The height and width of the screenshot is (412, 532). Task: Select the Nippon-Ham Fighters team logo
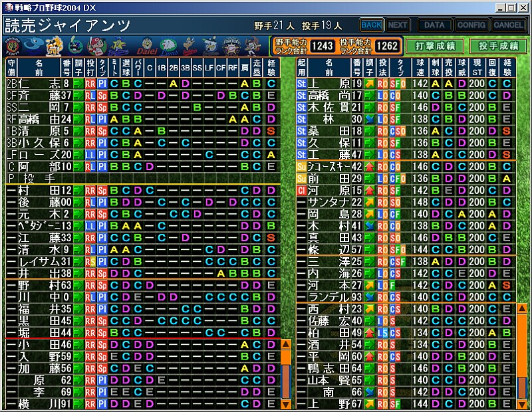[231, 47]
